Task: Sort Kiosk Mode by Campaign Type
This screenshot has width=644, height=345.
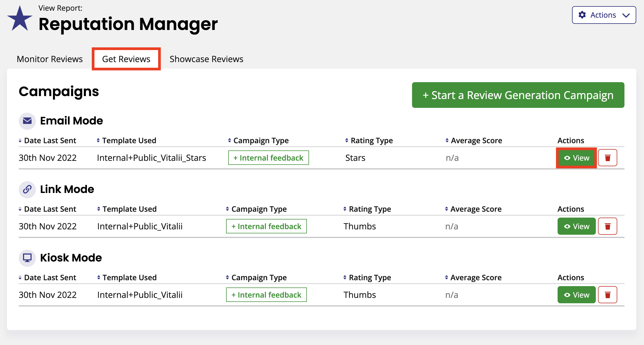Action: pyautogui.click(x=256, y=278)
